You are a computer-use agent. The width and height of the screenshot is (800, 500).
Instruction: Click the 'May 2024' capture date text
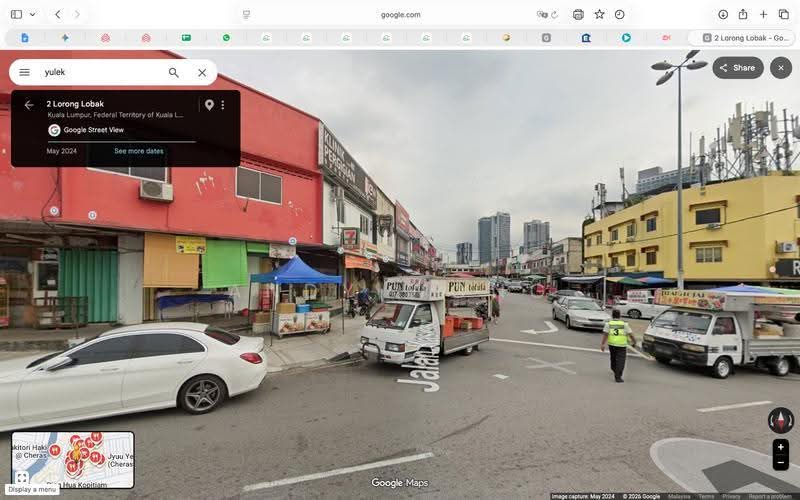(62, 151)
